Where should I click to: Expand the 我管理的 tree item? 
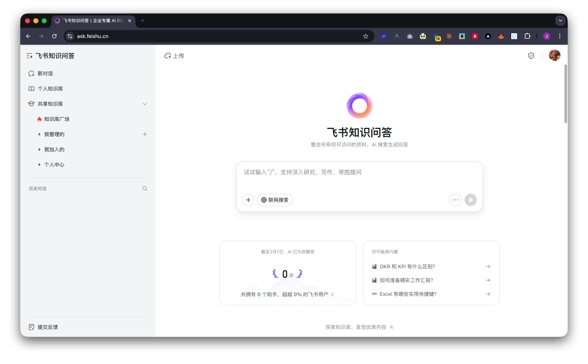(x=39, y=134)
